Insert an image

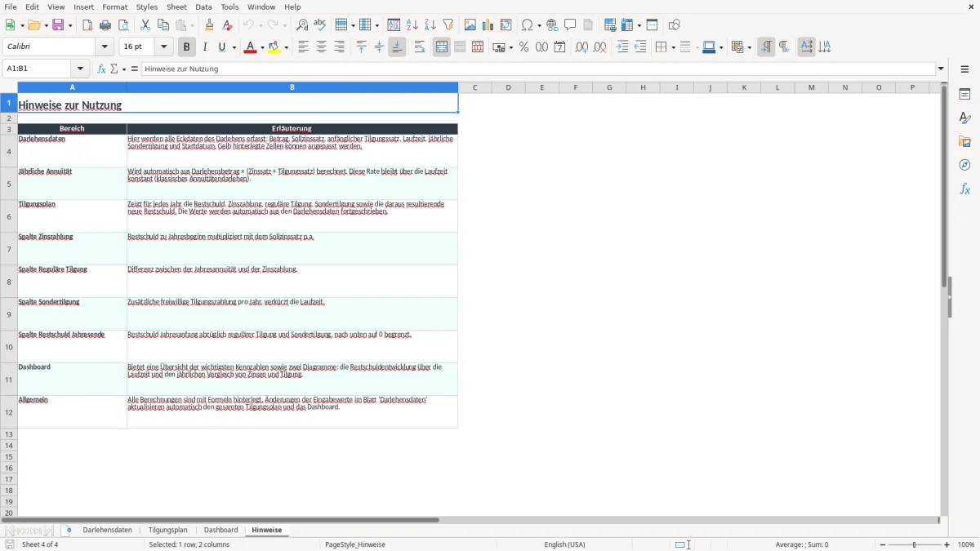click(470, 25)
